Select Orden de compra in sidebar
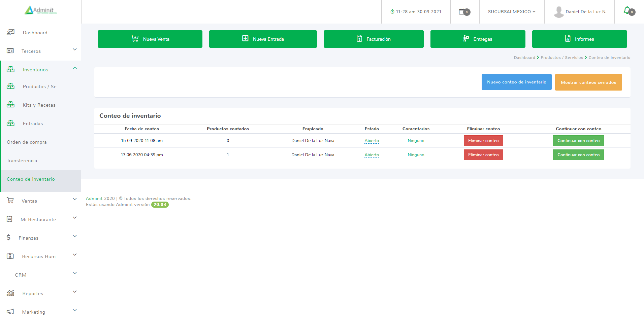 coord(27,142)
